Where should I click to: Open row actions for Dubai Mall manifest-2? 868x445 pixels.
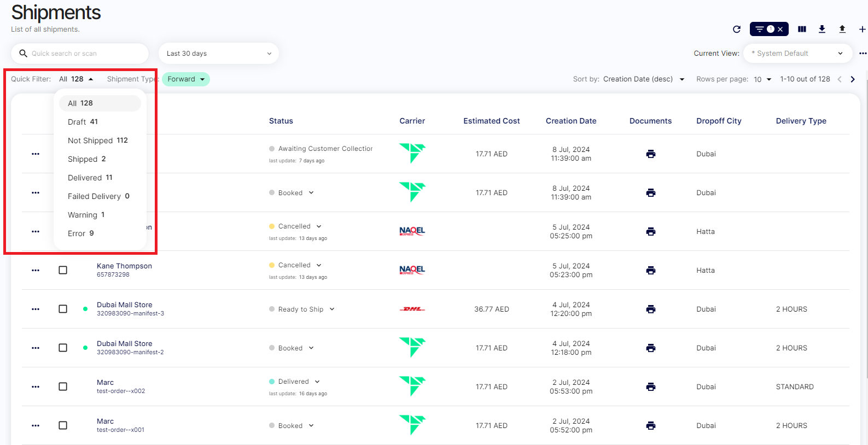point(36,348)
